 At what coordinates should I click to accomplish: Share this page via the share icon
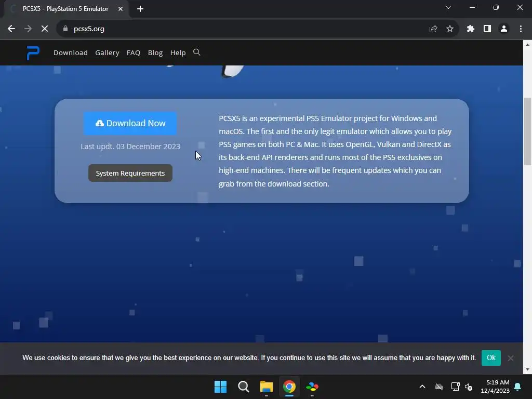[433, 29]
